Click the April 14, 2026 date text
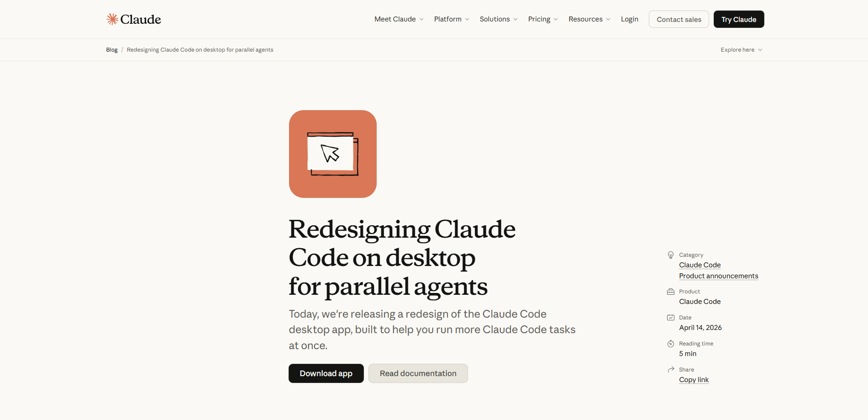 (x=700, y=328)
